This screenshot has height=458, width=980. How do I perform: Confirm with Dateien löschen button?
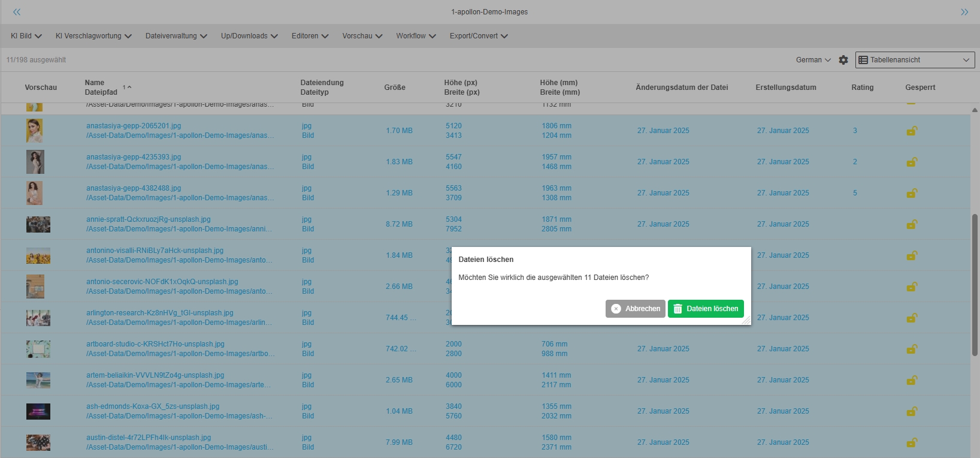point(706,309)
